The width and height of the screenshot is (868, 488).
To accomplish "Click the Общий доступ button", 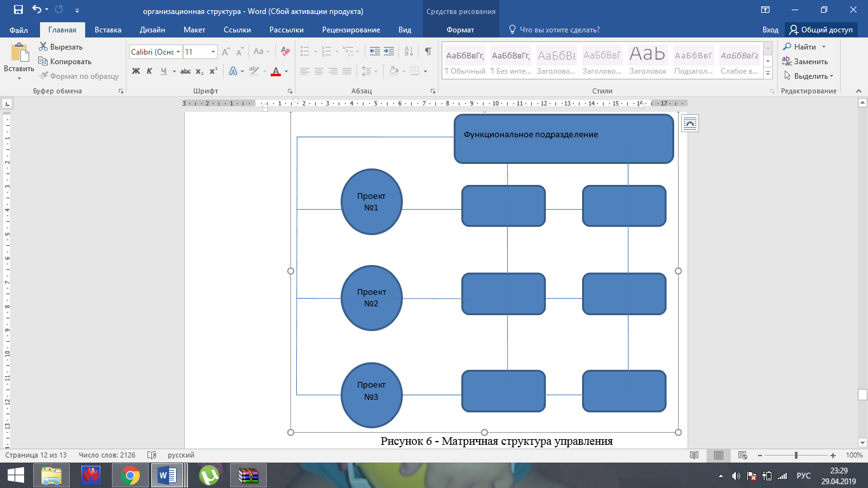I will coord(820,30).
